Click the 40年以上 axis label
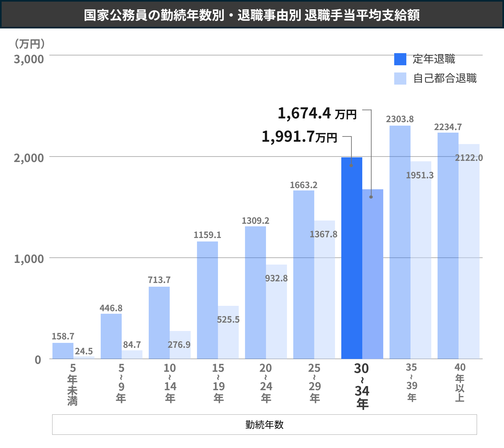Screen dimensions: 504x448 [x=460, y=382]
